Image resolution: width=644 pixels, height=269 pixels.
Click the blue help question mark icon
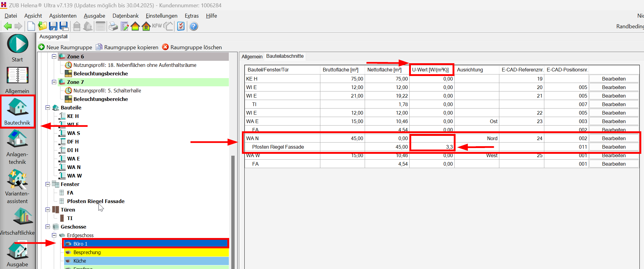[194, 26]
